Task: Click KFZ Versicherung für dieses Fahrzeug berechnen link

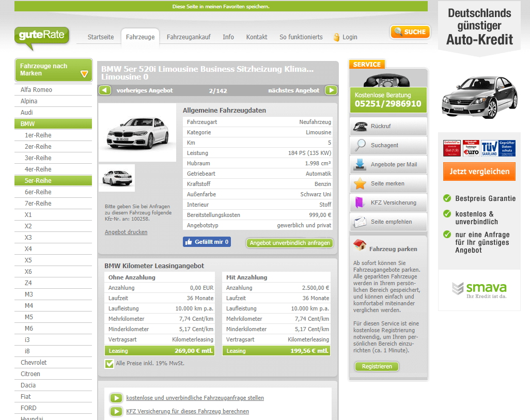Action: (x=188, y=412)
